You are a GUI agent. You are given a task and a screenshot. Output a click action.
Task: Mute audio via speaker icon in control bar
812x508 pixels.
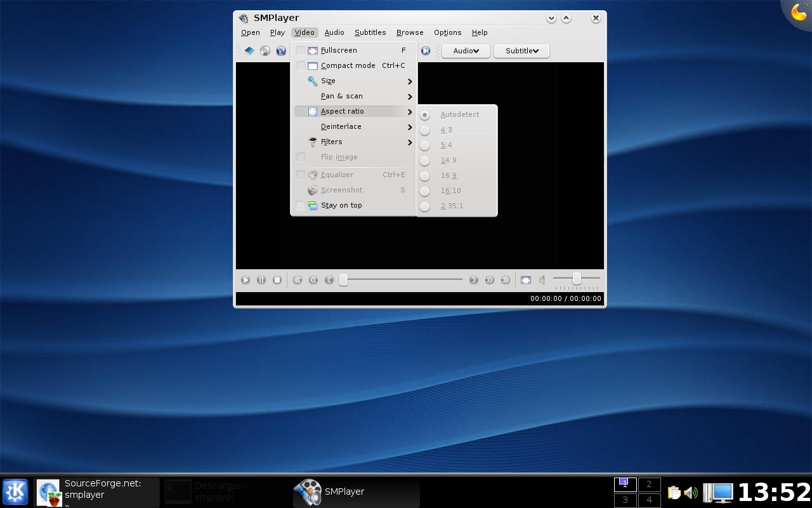point(542,280)
